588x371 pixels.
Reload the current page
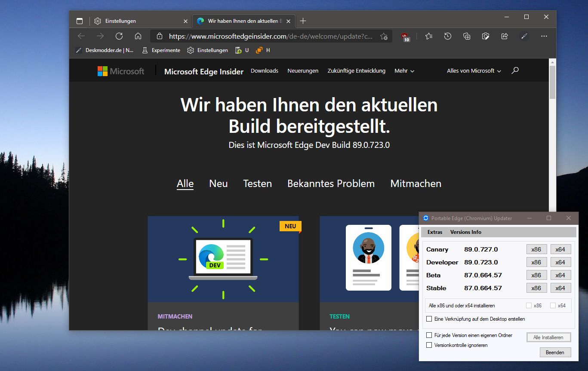pos(119,36)
